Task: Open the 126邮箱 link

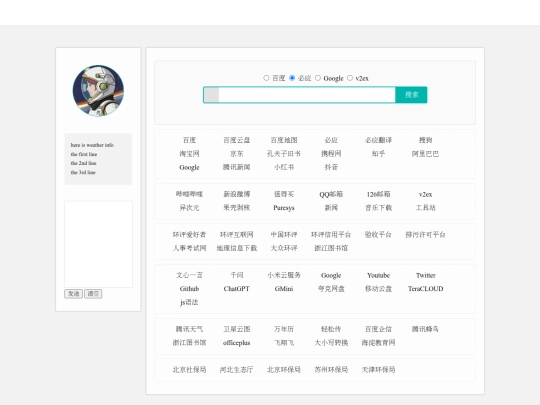Action: (x=378, y=194)
